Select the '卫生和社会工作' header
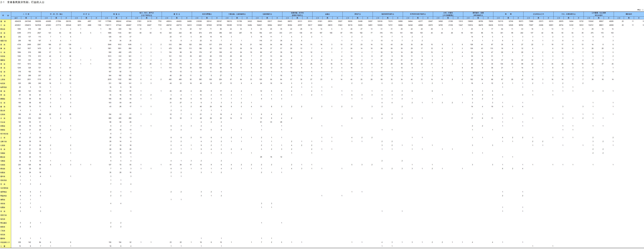The width and height of the screenshot is (644, 252). [538, 14]
